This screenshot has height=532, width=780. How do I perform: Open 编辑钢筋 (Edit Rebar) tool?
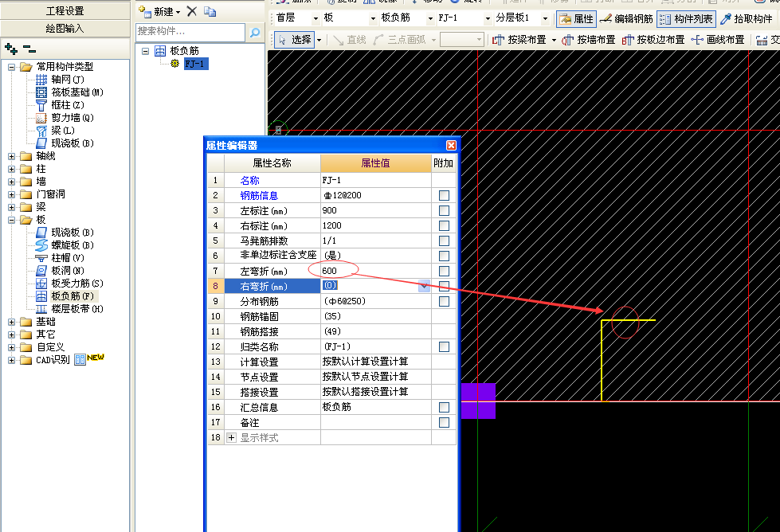coord(626,18)
